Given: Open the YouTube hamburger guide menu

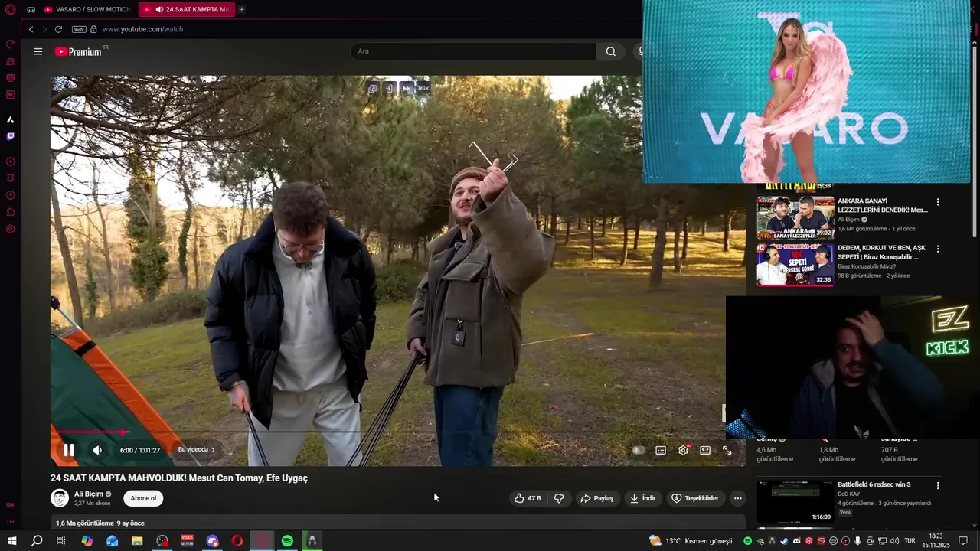Looking at the screenshot, I should [38, 51].
